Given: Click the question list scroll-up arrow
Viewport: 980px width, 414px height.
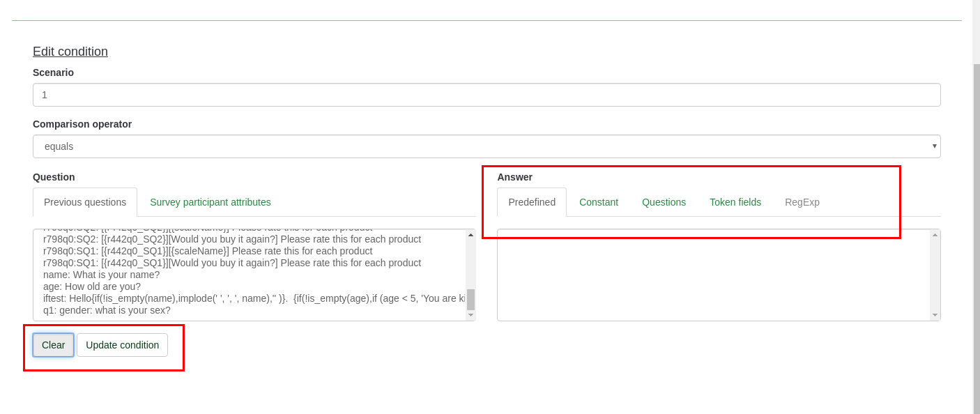Looking at the screenshot, I should pyautogui.click(x=470, y=235).
